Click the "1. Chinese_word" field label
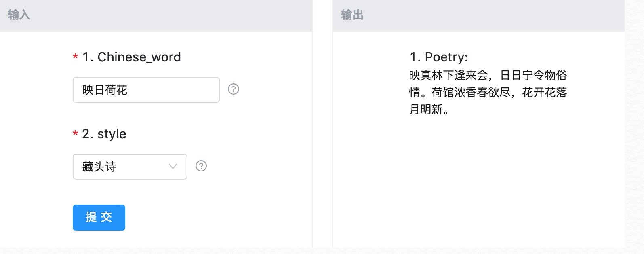644x254 pixels. tap(131, 57)
